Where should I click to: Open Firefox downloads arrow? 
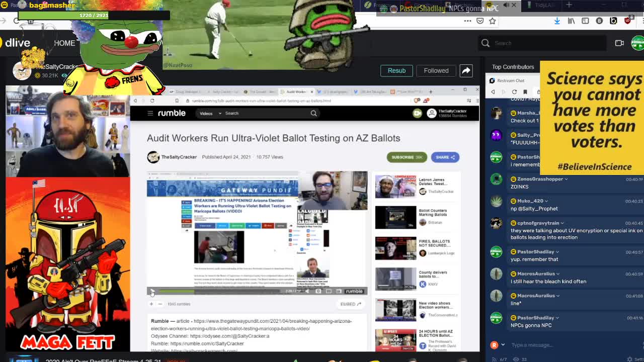click(x=557, y=21)
